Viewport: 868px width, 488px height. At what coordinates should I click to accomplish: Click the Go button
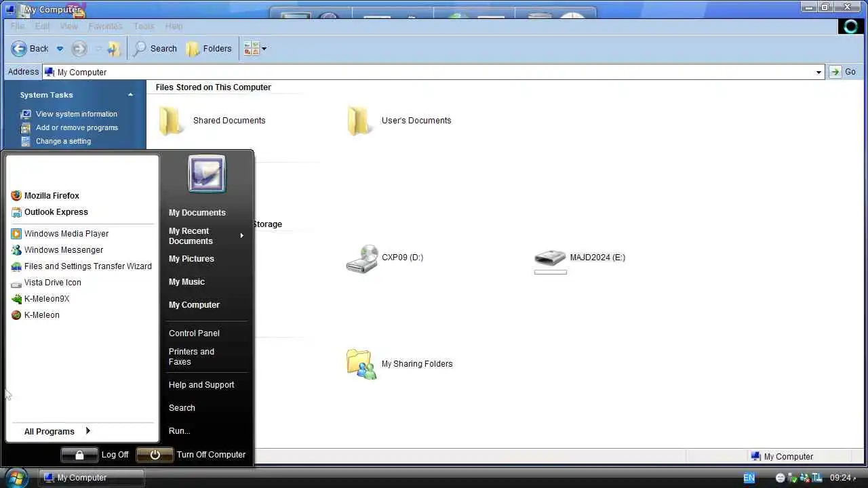[x=843, y=72]
